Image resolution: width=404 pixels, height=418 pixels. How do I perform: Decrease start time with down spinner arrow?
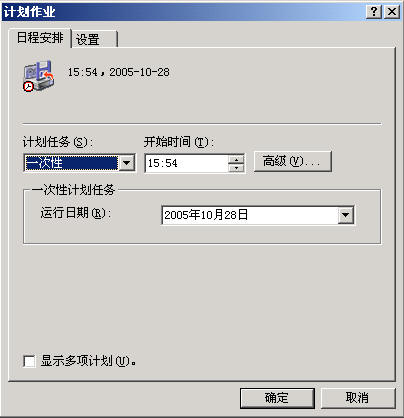[x=236, y=167]
